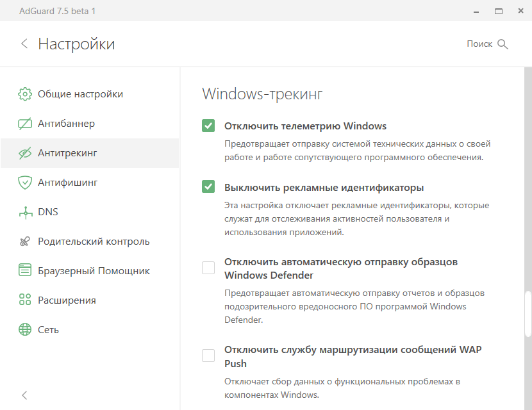Click the Настройки page title

tap(76, 44)
